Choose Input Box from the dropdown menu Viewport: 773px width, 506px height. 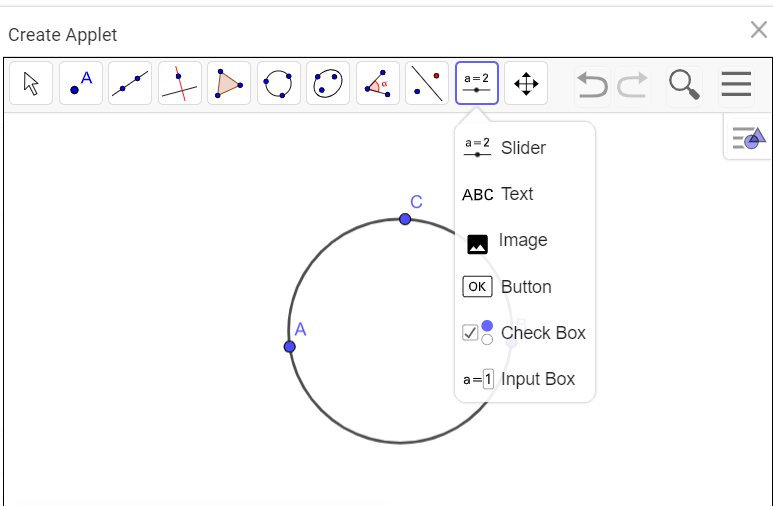[x=525, y=379]
